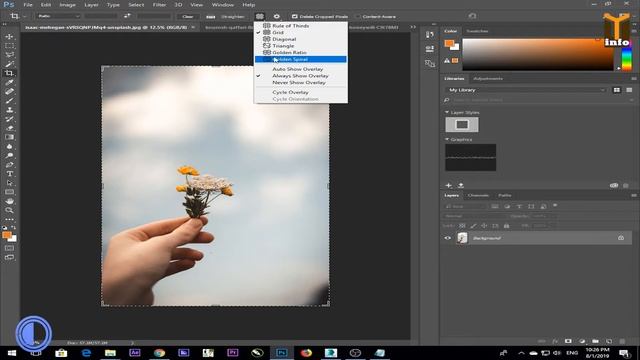Select the Lasso tool in toolbar
Screen dimensions: 640x360
[9, 55]
